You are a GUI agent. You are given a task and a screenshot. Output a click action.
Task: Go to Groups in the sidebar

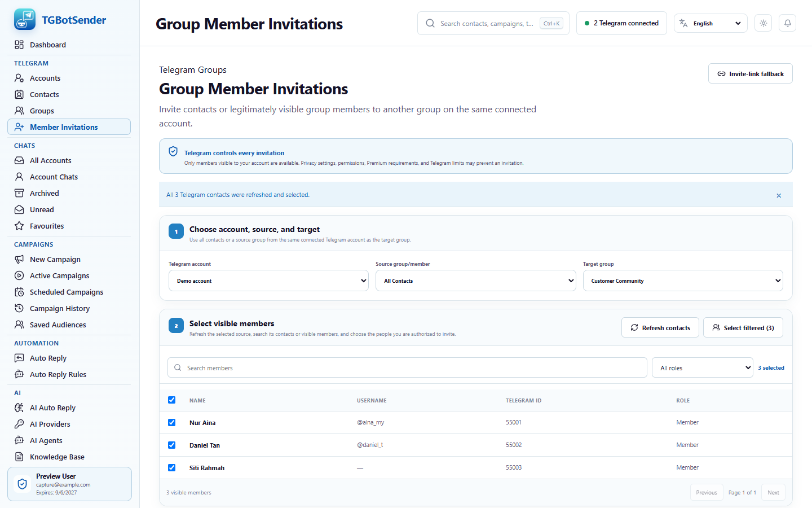point(69,111)
